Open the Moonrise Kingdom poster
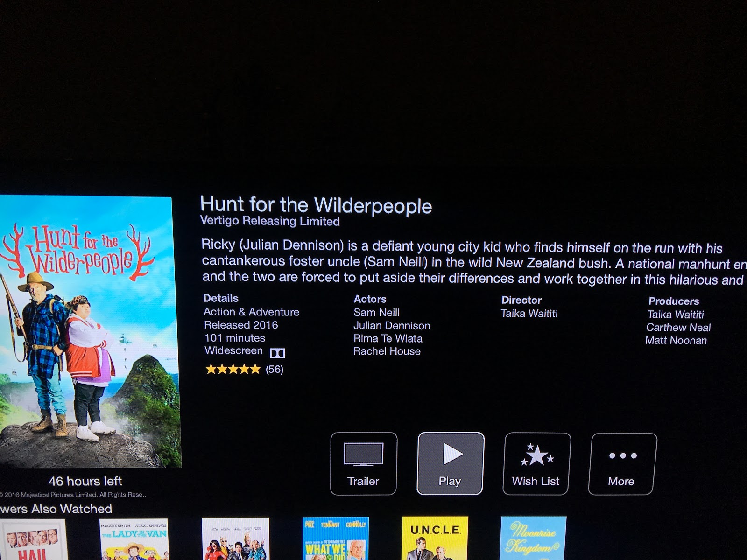 [x=534, y=538]
